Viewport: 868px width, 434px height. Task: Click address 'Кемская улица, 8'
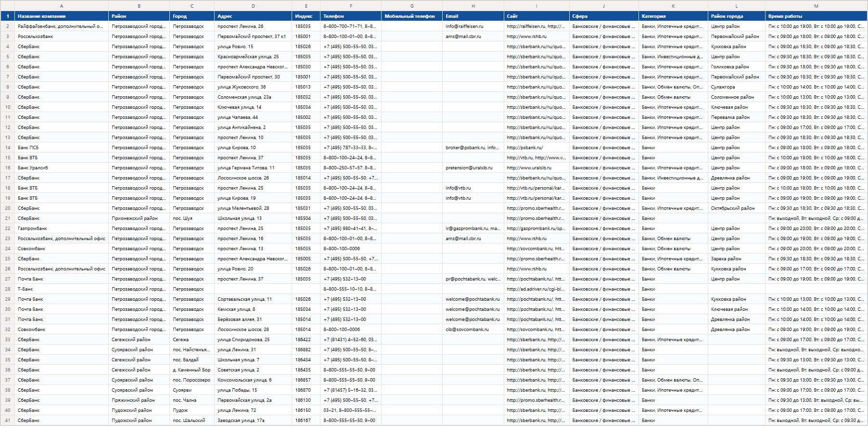coord(253,309)
